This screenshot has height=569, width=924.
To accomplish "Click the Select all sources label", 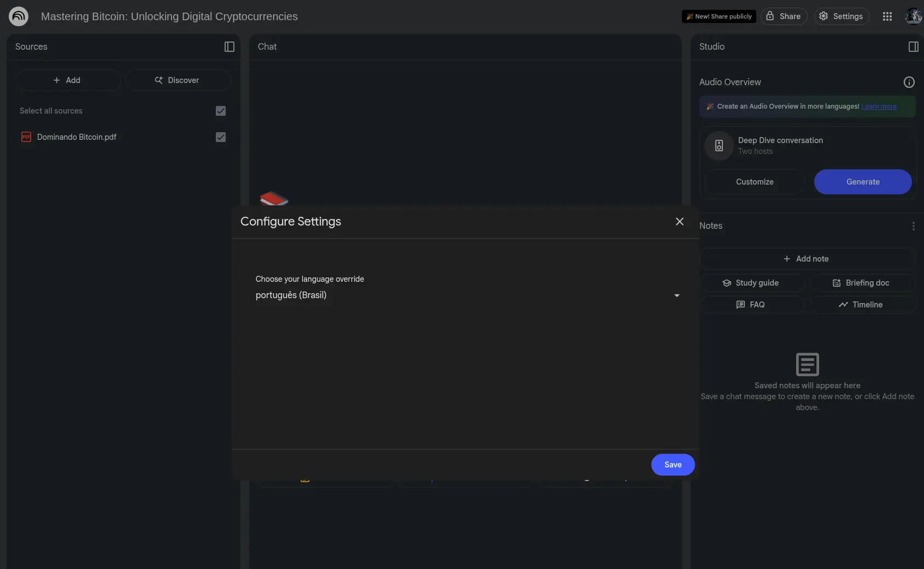I will click(51, 111).
